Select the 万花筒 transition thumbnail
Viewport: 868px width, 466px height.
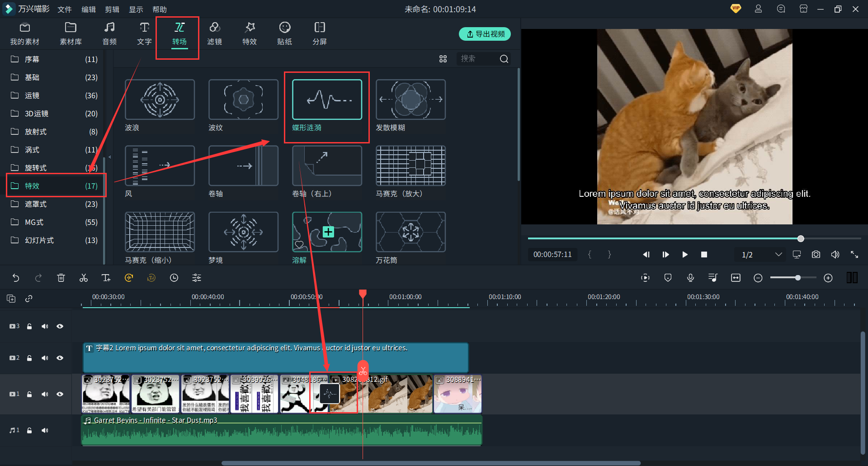(x=410, y=232)
